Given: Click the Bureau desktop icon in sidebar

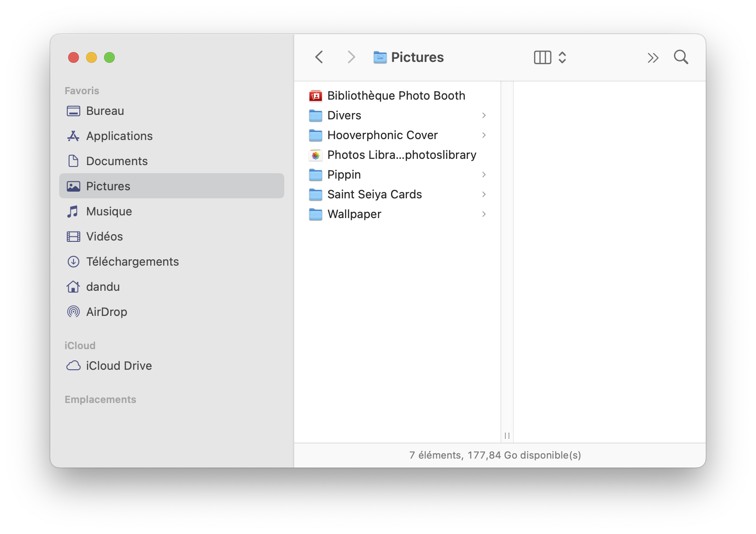Looking at the screenshot, I should click(74, 111).
